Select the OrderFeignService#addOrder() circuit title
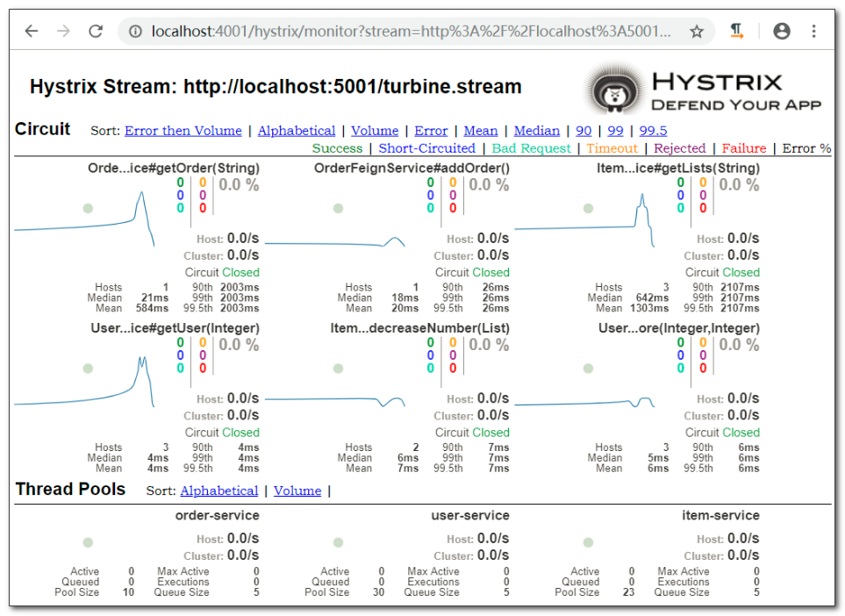This screenshot has height=616, width=845. pyautogui.click(x=412, y=168)
